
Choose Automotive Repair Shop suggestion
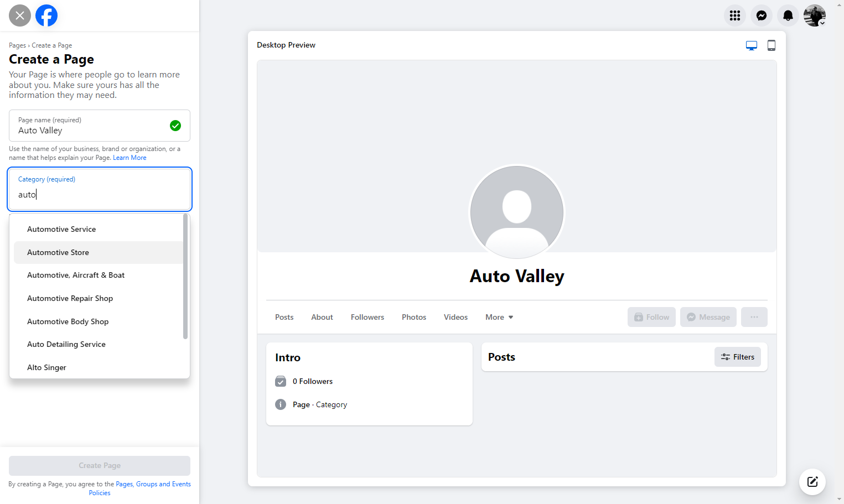click(99, 298)
